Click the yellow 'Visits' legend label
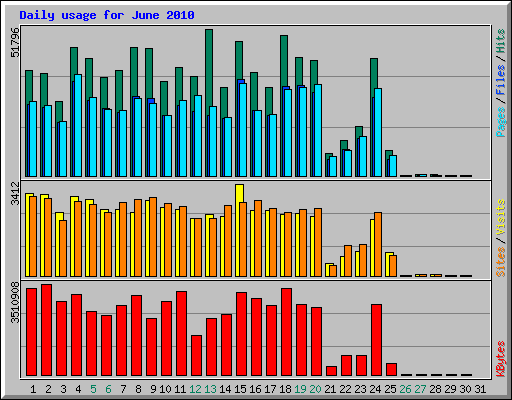 pos(500,218)
